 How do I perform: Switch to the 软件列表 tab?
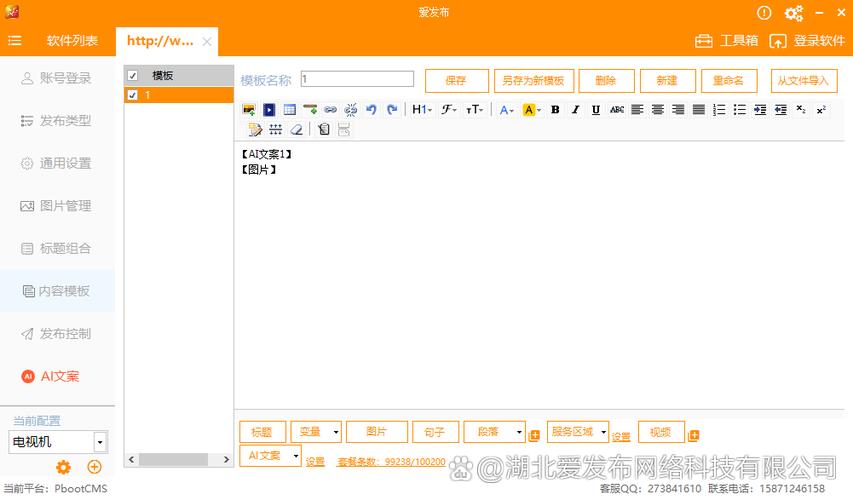(x=72, y=41)
